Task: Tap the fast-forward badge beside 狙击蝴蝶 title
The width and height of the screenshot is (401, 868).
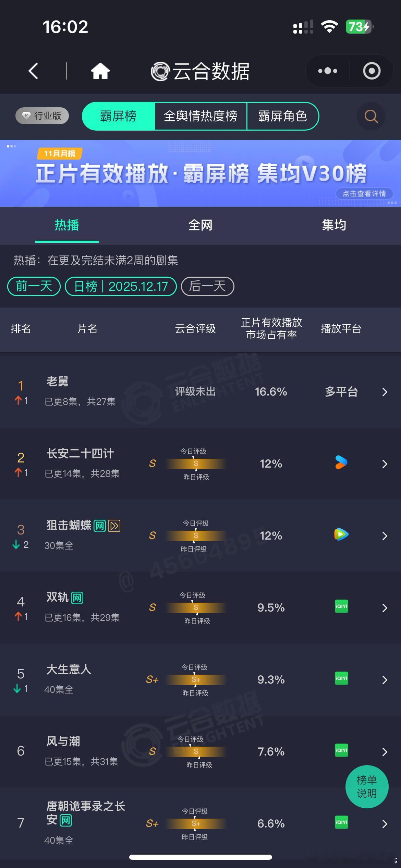Action: 114,526
